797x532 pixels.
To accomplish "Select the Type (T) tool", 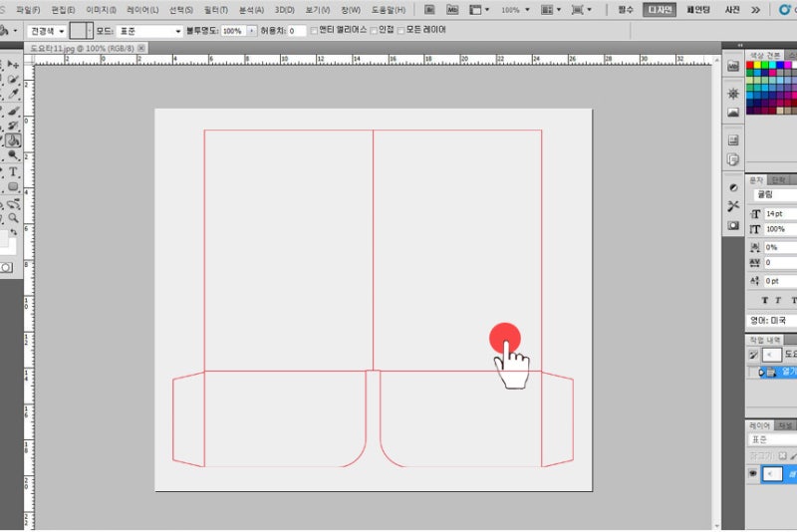I will (13, 171).
